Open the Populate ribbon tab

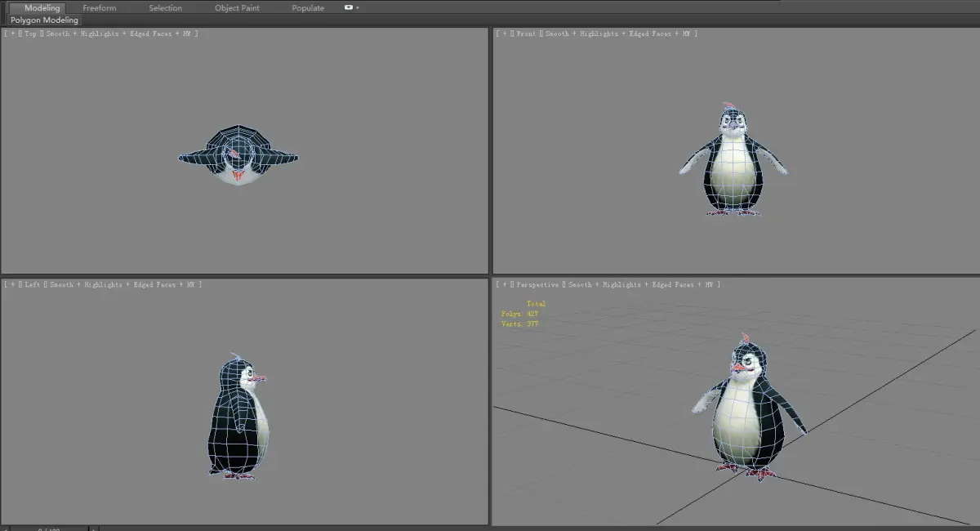pos(308,8)
